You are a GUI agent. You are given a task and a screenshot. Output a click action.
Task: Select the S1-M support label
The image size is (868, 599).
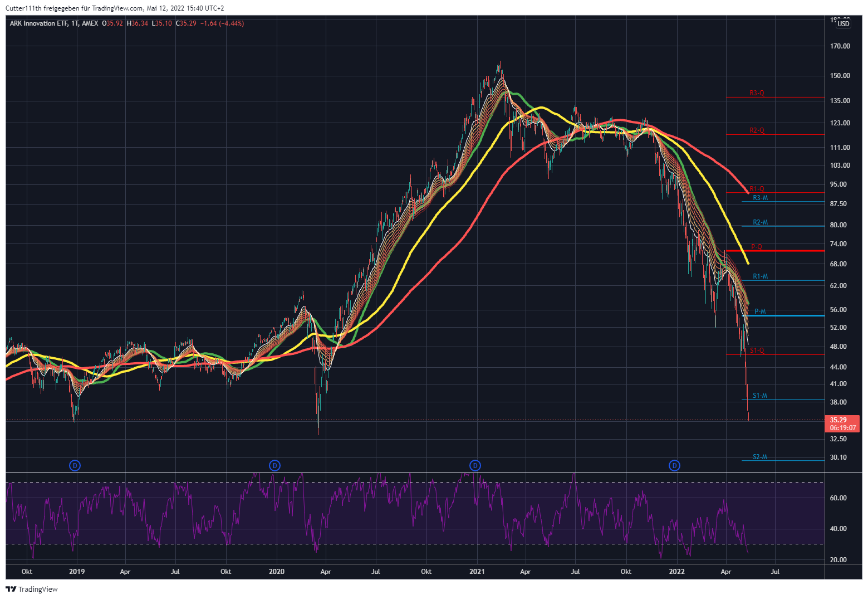tap(760, 396)
